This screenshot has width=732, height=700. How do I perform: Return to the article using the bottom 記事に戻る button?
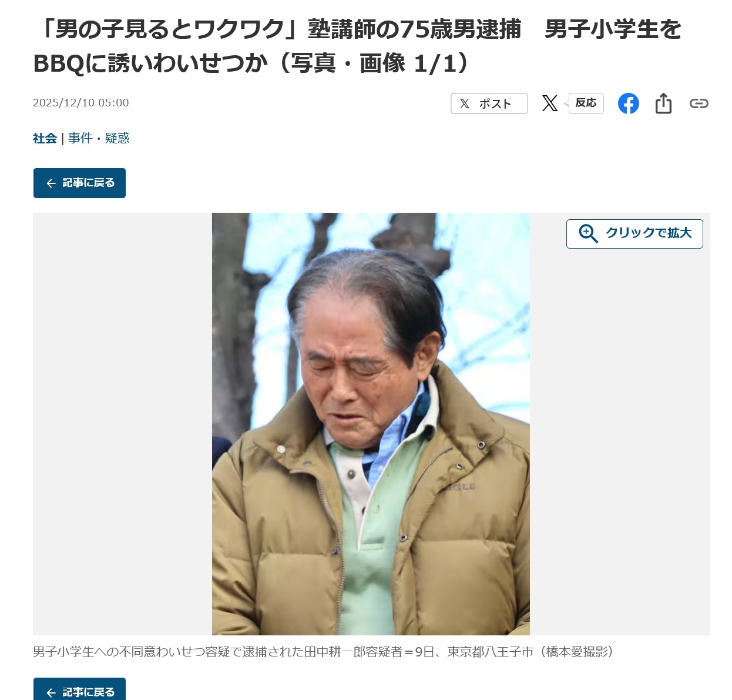[x=79, y=690]
